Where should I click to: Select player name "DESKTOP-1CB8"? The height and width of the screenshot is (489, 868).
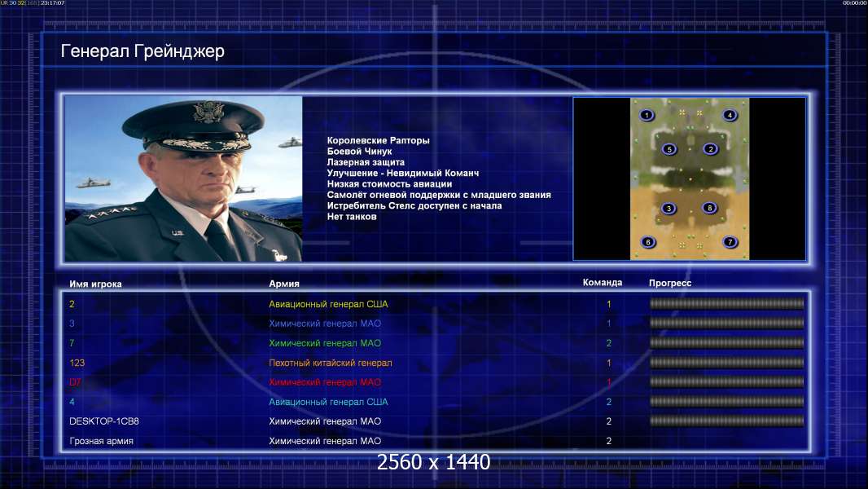(x=104, y=421)
